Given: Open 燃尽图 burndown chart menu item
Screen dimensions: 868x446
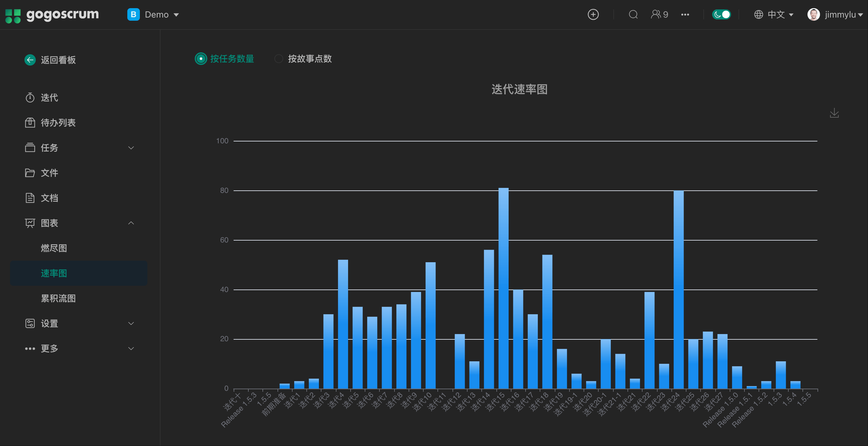Looking at the screenshot, I should click(x=54, y=248).
